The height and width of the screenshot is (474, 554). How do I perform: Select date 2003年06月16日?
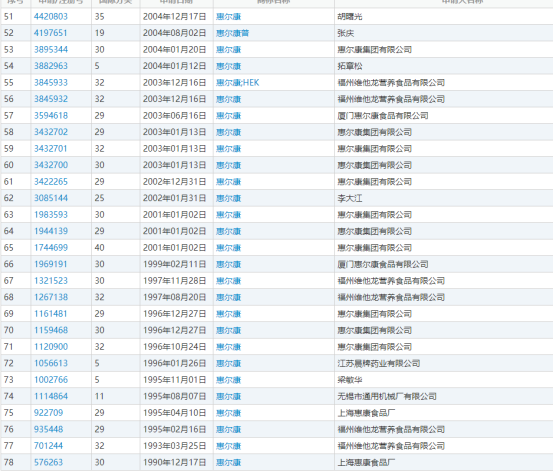click(x=175, y=115)
